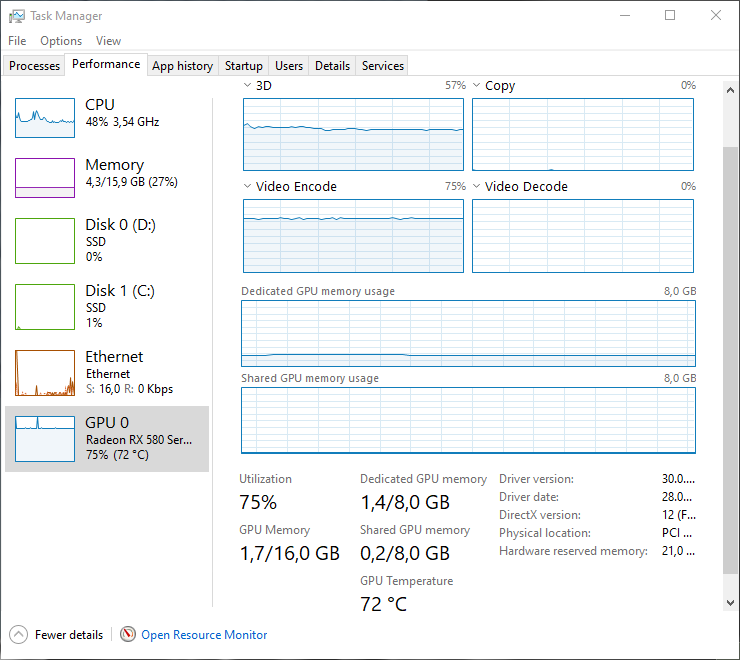Switch to the Processes tab

[34, 66]
